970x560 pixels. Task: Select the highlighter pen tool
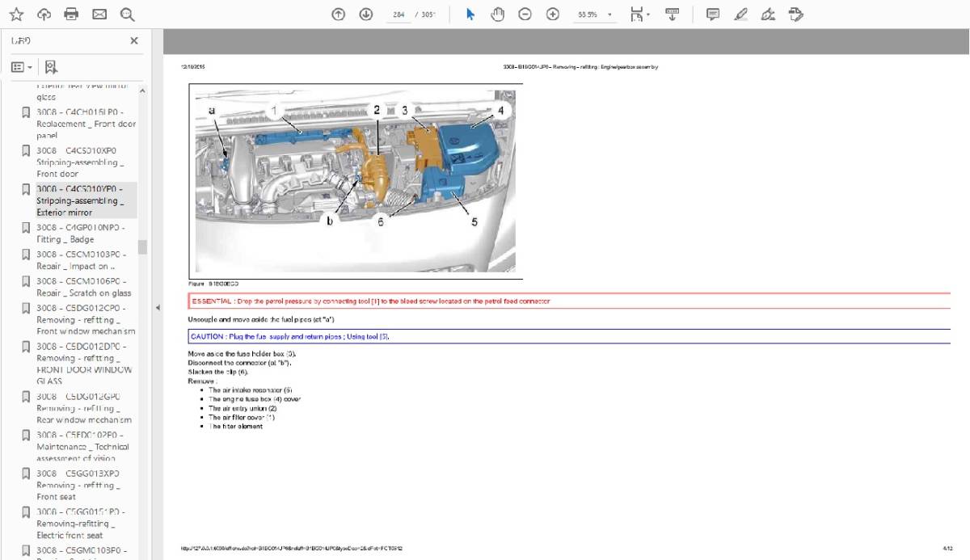741,15
